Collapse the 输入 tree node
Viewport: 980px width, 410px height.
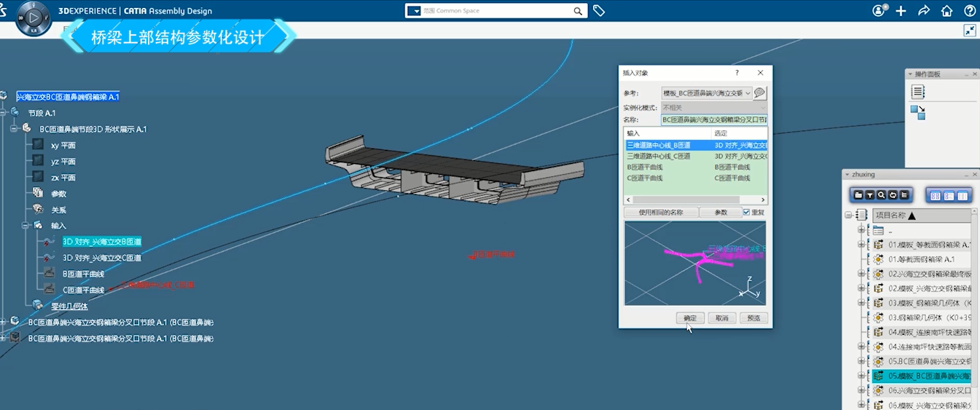click(26, 226)
